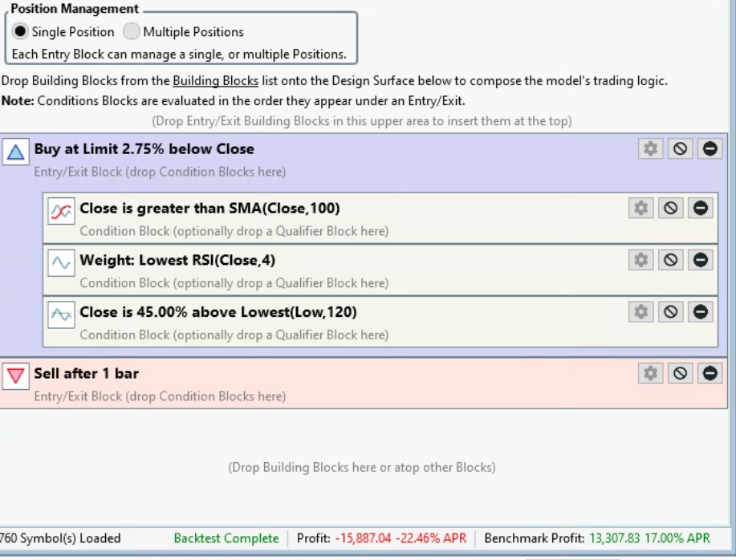The width and height of the screenshot is (736, 560).
Task: Open settings gear for Buy at Limit block
Action: [651, 148]
